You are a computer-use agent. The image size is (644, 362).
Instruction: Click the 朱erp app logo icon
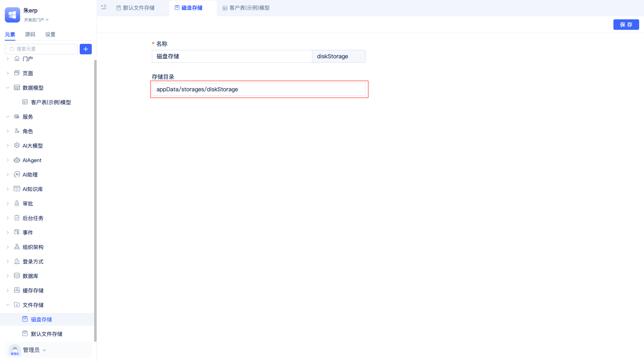[12, 15]
